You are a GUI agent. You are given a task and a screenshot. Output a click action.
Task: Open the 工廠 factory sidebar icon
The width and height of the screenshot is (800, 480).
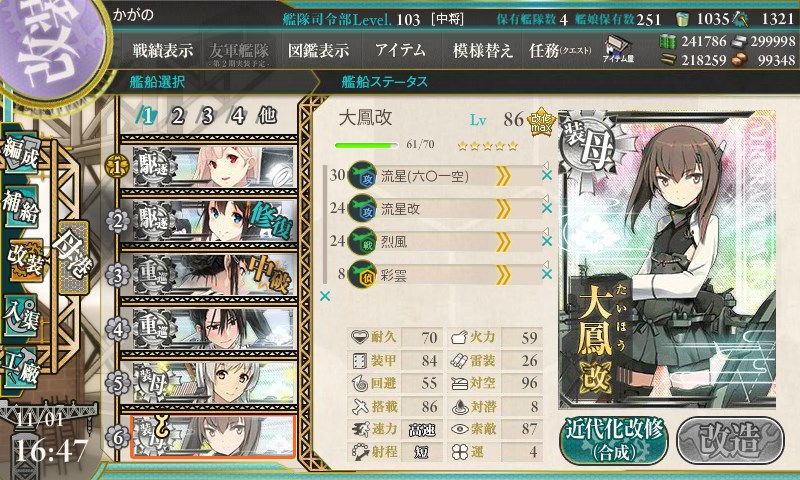[20, 368]
